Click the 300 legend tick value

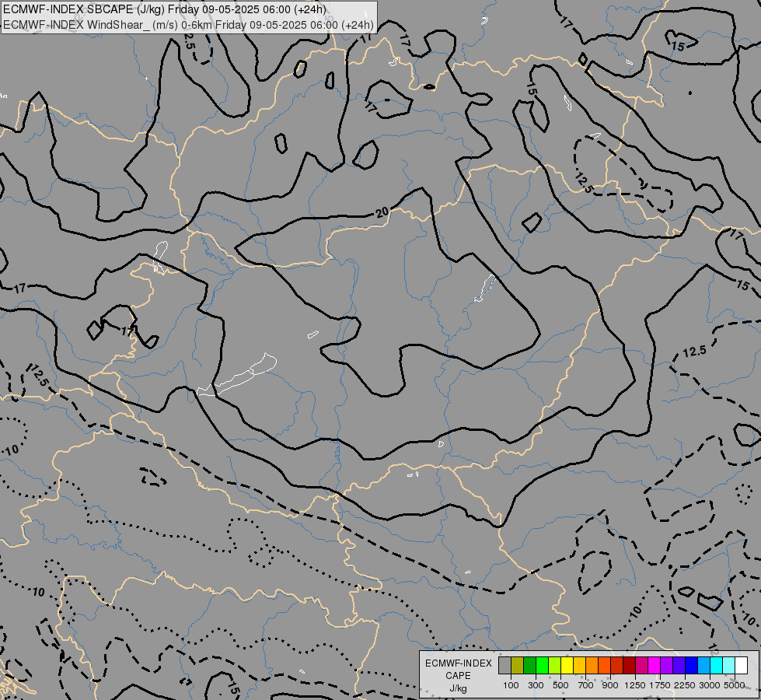pyautogui.click(x=536, y=685)
